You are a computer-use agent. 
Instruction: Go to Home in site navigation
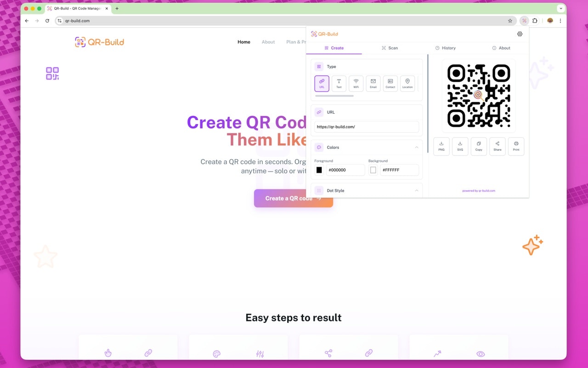click(x=244, y=42)
